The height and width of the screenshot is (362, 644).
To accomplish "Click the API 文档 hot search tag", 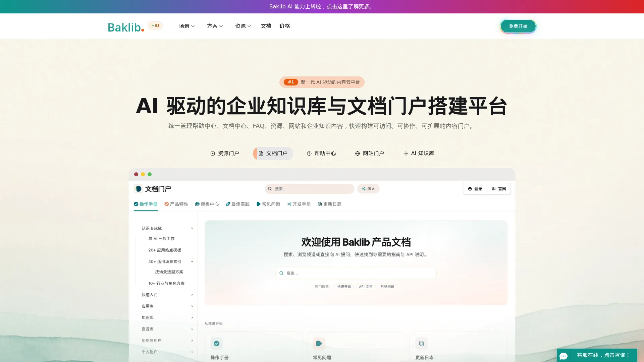I will tap(366, 287).
